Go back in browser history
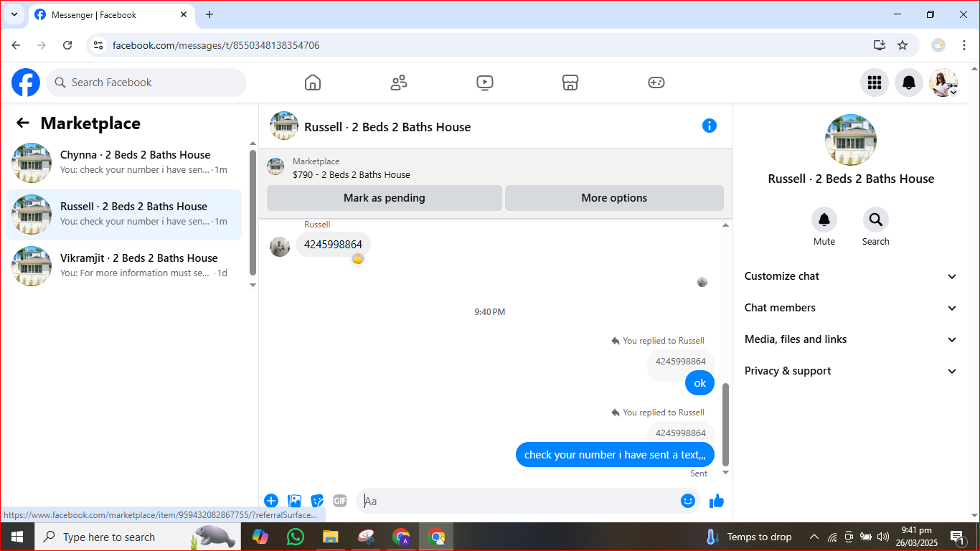The height and width of the screenshot is (551, 980). [16, 45]
